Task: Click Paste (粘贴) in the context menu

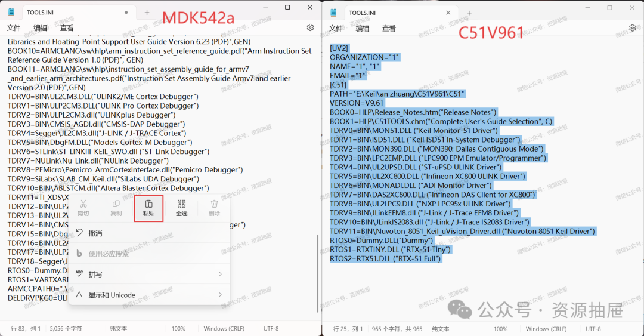Action: pyautogui.click(x=148, y=208)
